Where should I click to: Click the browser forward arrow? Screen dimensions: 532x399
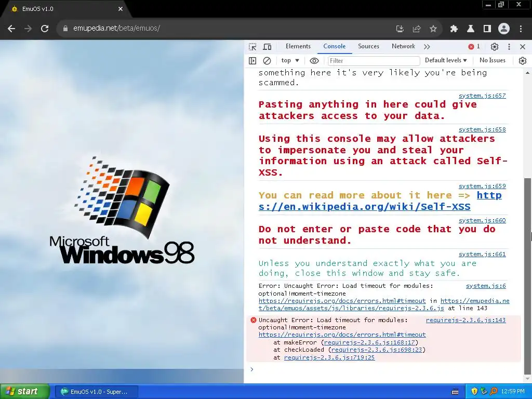point(28,29)
